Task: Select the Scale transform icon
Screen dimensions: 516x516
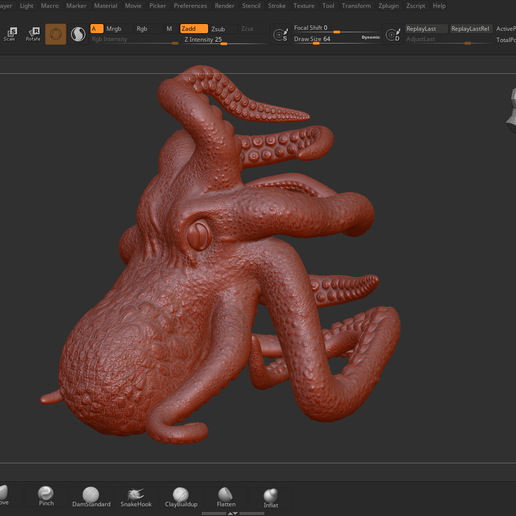Action: 11,34
